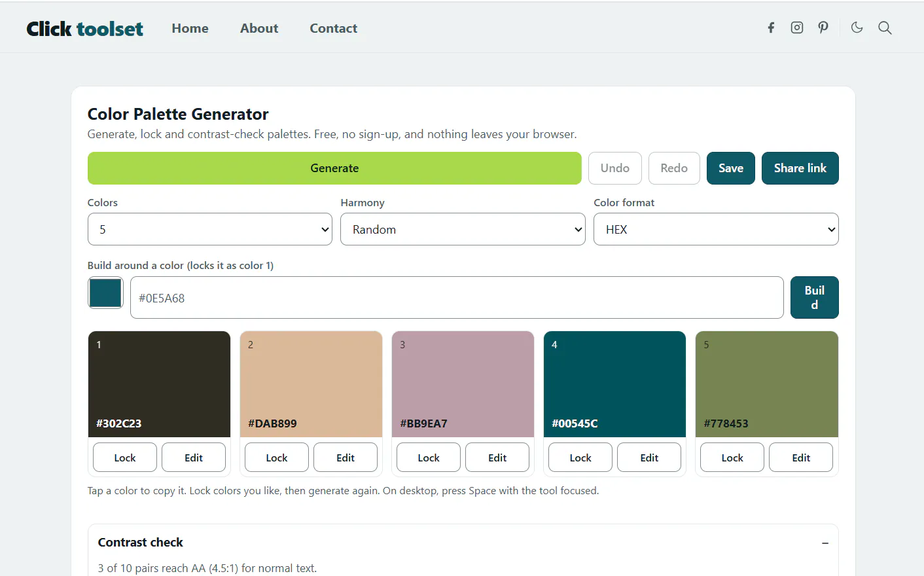This screenshot has height=576, width=924.
Task: Open the Facebook social icon
Action: (x=771, y=27)
